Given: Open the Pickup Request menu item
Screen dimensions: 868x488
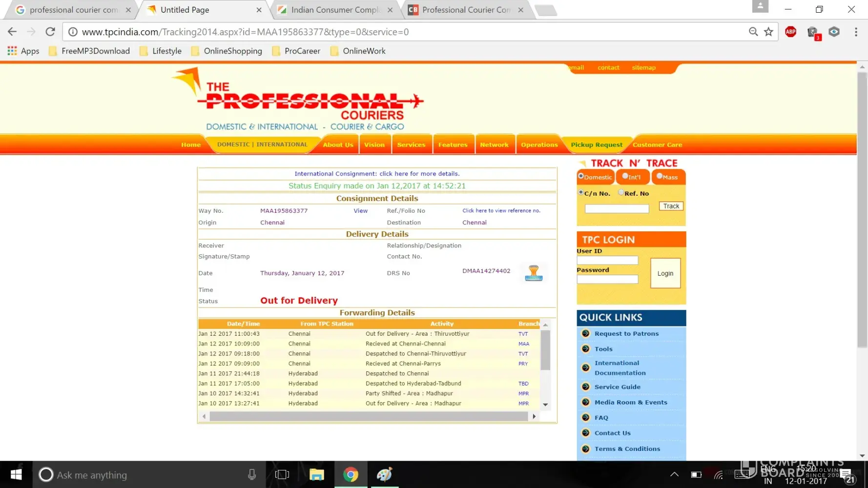Looking at the screenshot, I should coord(597,145).
